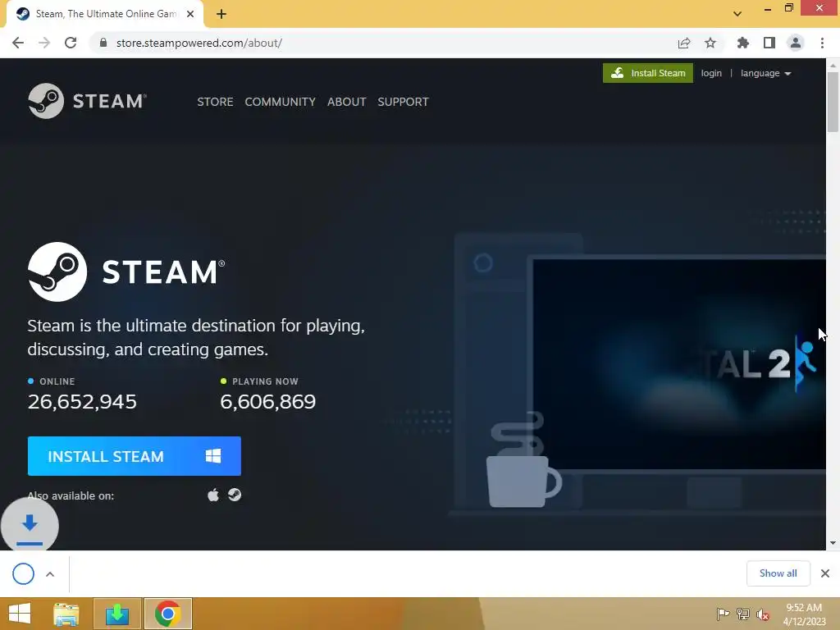Click the ONLINE label
This screenshot has height=630, width=840.
point(57,381)
